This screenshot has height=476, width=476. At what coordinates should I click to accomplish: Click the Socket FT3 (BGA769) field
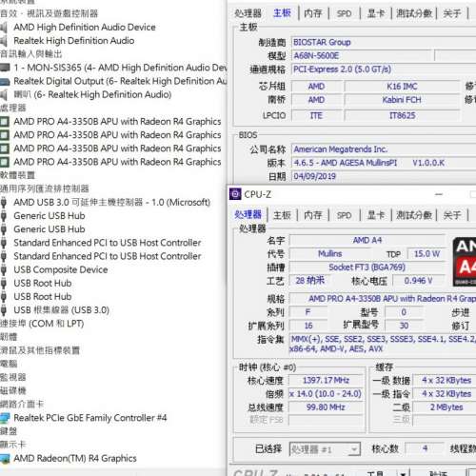367,268
